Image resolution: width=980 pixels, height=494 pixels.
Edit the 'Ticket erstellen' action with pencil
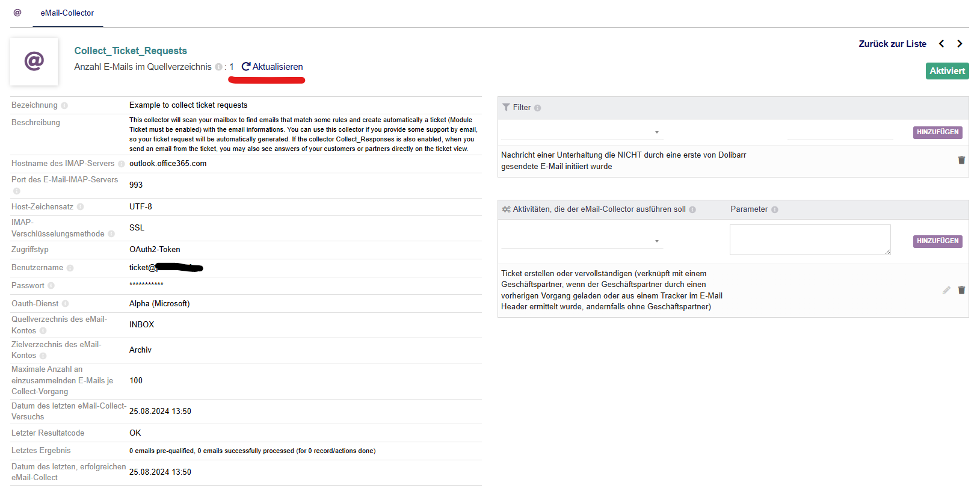(x=946, y=290)
